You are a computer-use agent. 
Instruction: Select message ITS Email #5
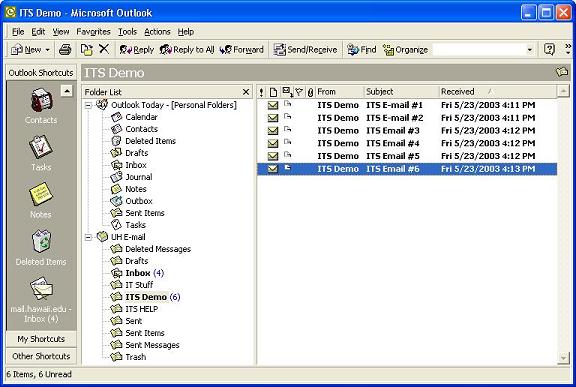coord(407,156)
